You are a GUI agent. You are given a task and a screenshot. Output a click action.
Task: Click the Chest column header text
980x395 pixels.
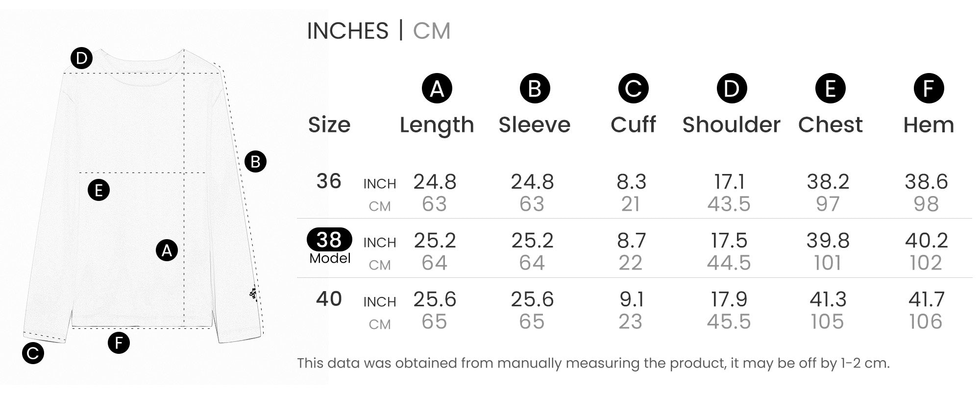pyautogui.click(x=830, y=125)
